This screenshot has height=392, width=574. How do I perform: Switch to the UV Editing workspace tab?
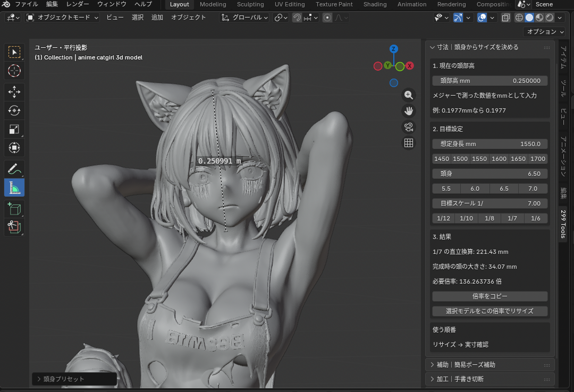coord(290,4)
